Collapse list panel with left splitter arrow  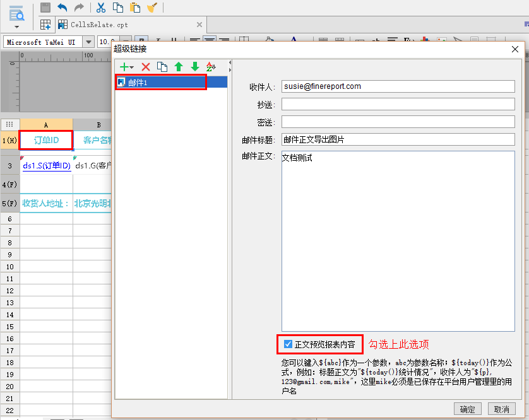pyautogui.click(x=230, y=62)
